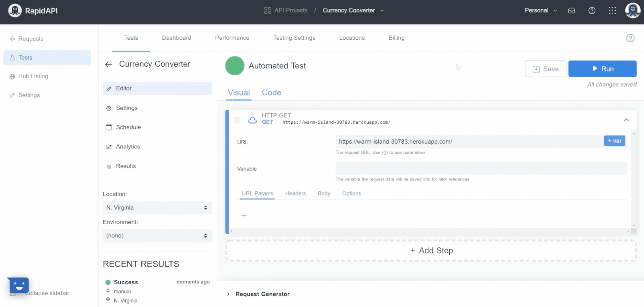The height and width of the screenshot is (307, 644).
Task: Click the Hub Listing globe icon
Action: tap(12, 76)
